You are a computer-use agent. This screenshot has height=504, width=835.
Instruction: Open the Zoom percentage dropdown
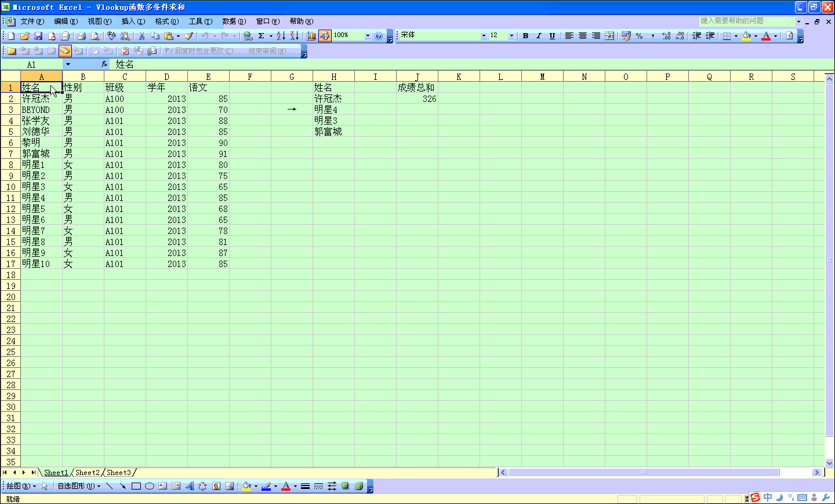coord(368,35)
